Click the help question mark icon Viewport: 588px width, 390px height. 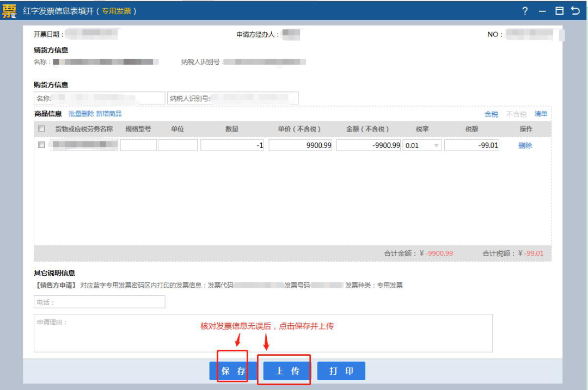coord(525,11)
